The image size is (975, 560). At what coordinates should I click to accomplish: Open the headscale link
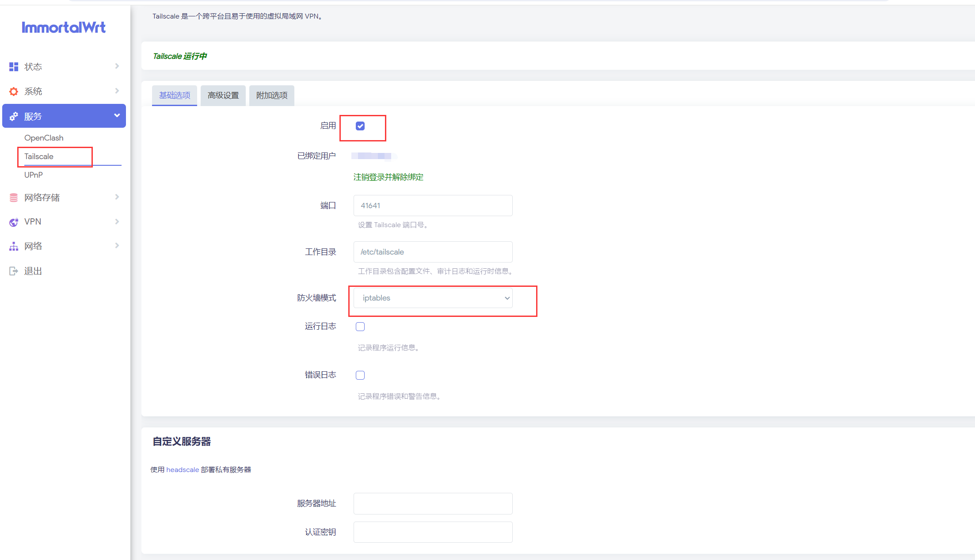[x=183, y=469]
